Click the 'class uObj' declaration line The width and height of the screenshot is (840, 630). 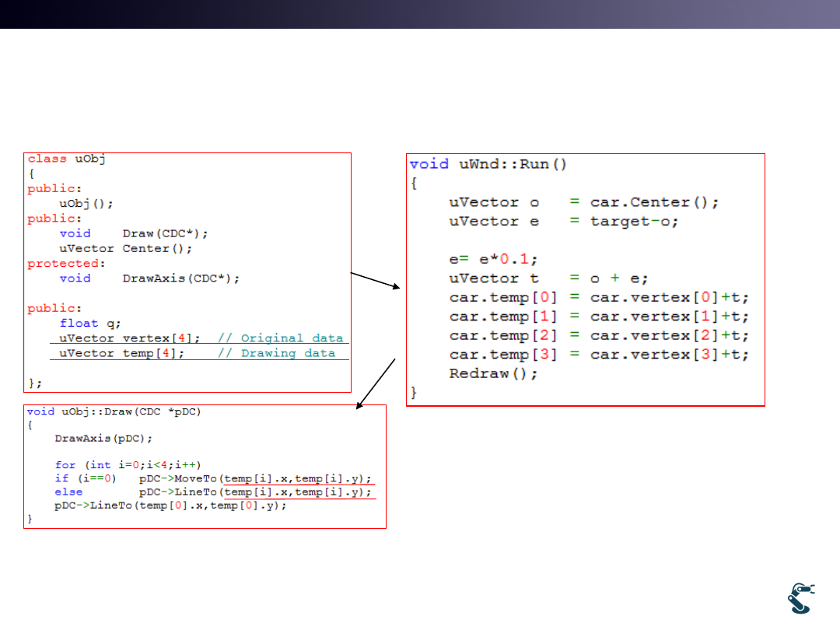click(66, 159)
